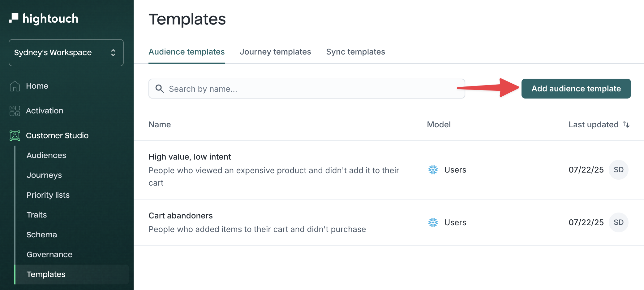Select Templates in sidebar
The width and height of the screenshot is (644, 290).
pos(72,274)
